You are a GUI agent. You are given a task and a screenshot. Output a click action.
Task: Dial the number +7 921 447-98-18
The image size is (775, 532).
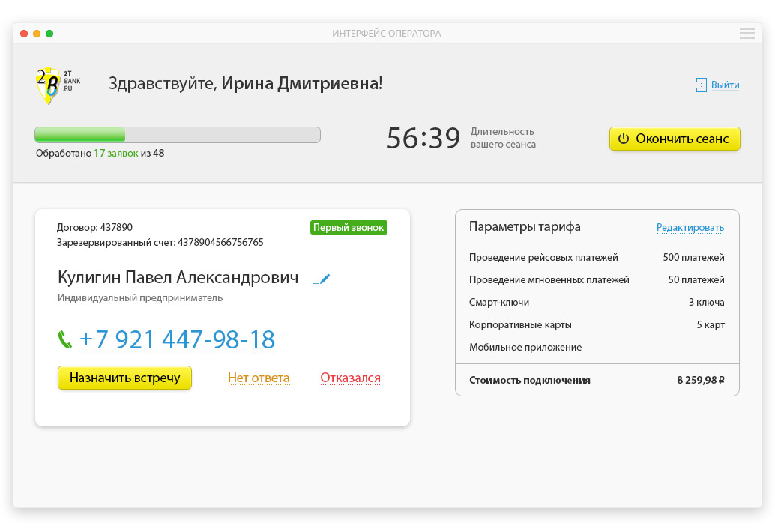pos(177,339)
